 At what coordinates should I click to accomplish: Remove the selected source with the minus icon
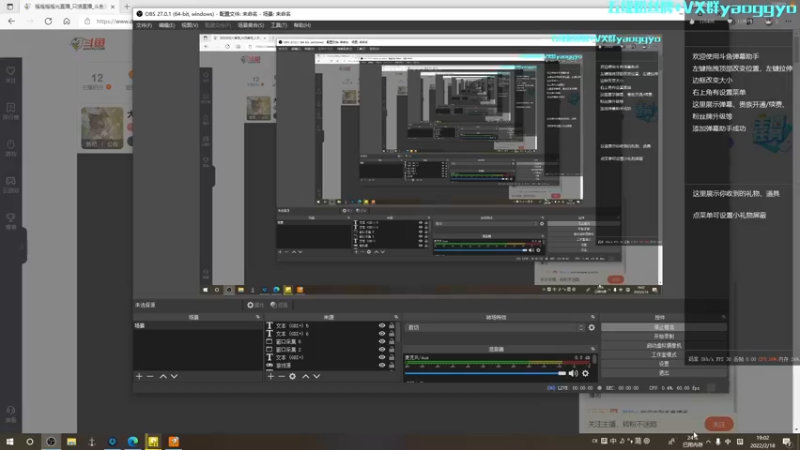pyautogui.click(x=282, y=377)
